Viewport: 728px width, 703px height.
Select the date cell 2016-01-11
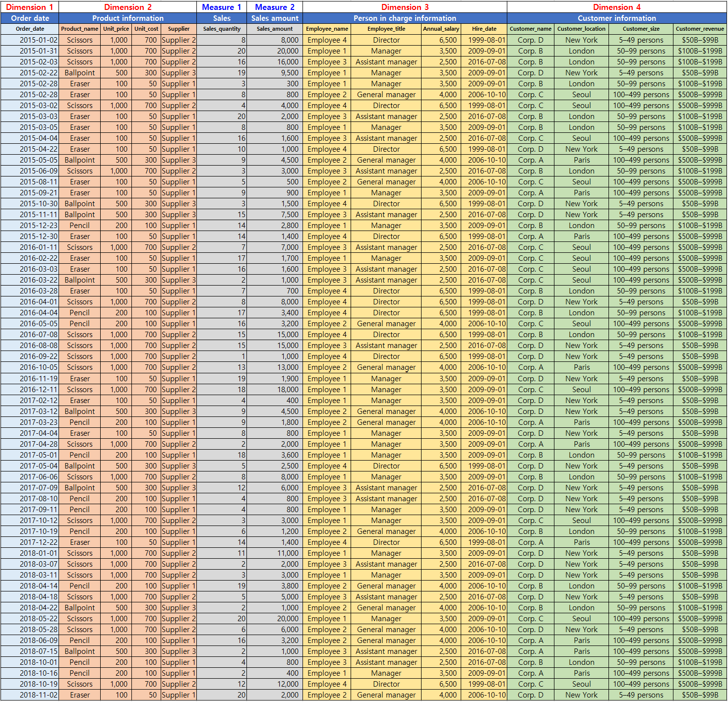pyautogui.click(x=30, y=247)
